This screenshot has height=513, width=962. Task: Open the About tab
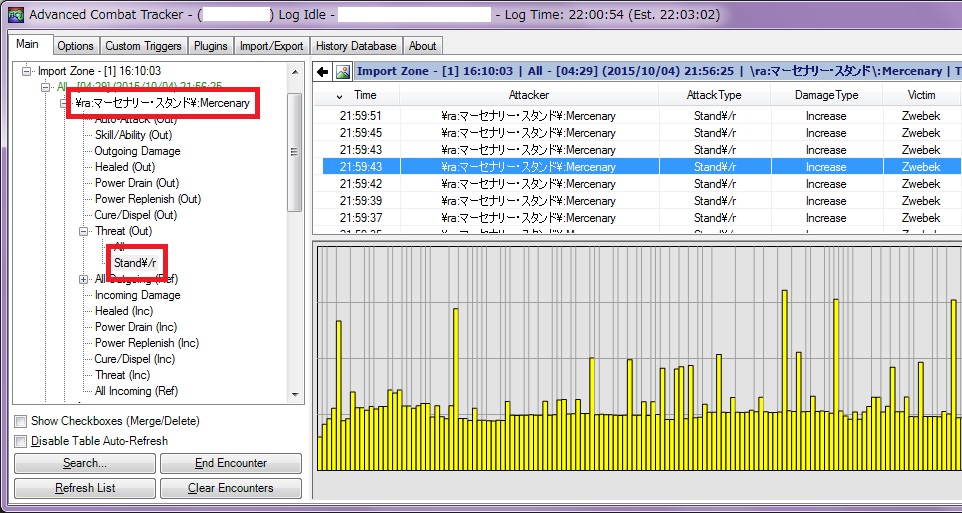tap(422, 46)
